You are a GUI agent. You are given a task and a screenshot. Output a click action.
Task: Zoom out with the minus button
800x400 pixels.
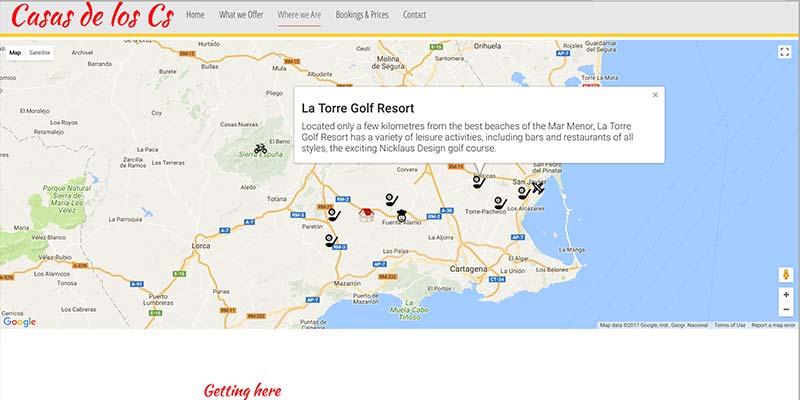pyautogui.click(x=786, y=309)
